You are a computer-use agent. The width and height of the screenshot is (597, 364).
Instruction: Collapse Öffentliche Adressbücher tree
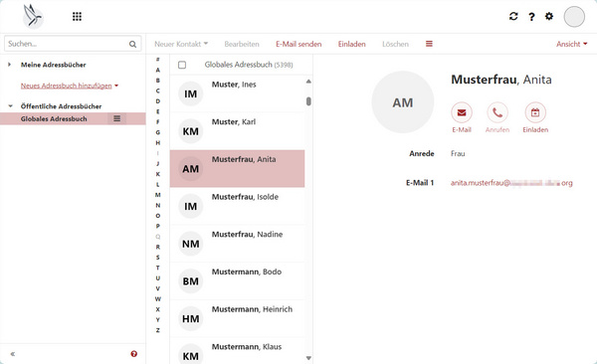tap(10, 106)
